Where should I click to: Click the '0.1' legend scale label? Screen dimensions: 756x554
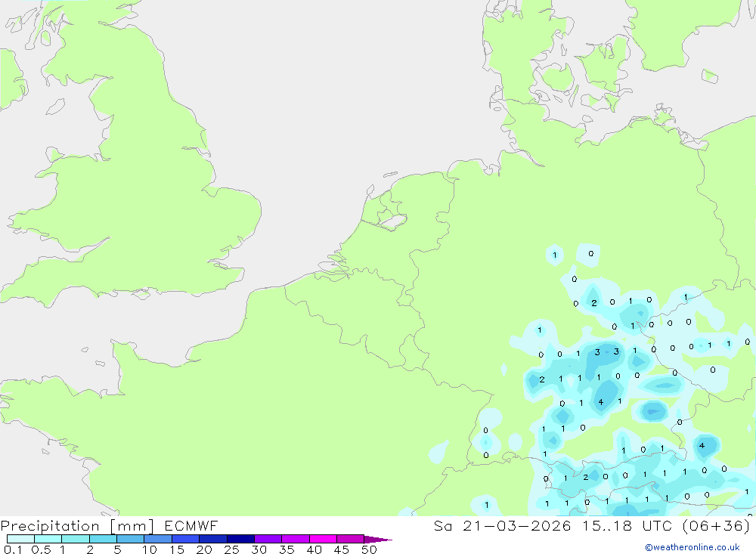pos(13,549)
